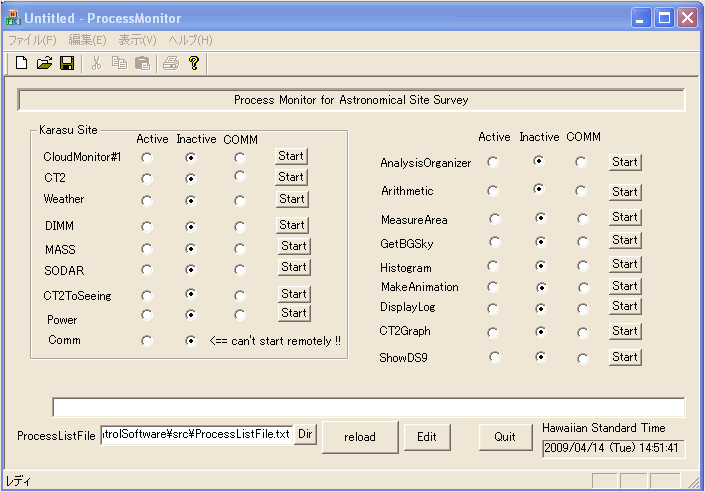Click the Help question mark icon
This screenshot has height=492, width=705.
tap(194, 63)
